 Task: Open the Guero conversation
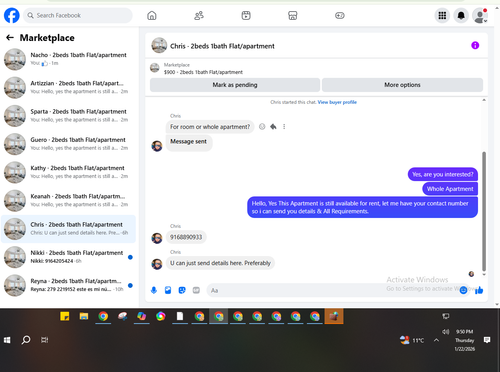[68, 144]
